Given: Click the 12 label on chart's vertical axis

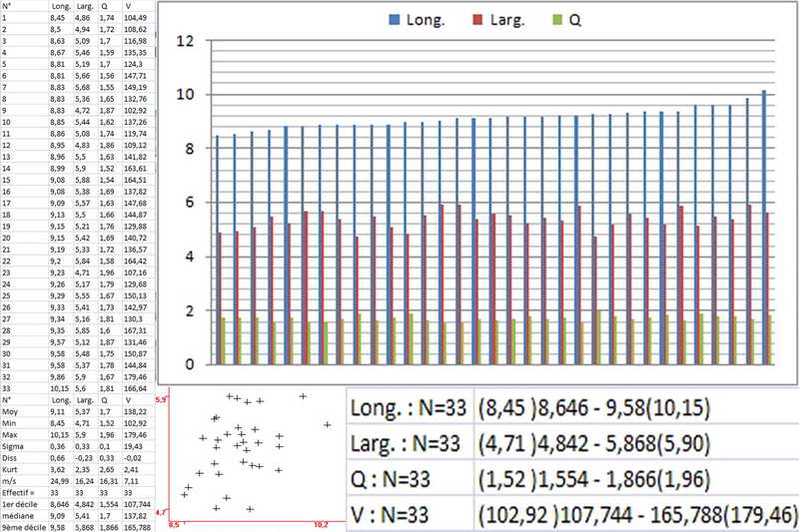Looking at the screenshot, I should [x=184, y=42].
